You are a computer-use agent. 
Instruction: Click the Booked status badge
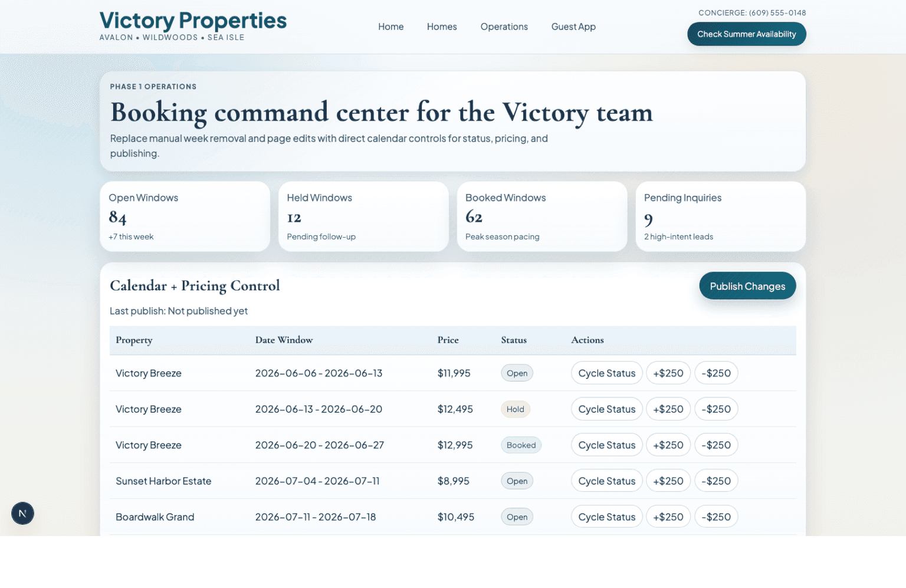pyautogui.click(x=521, y=445)
